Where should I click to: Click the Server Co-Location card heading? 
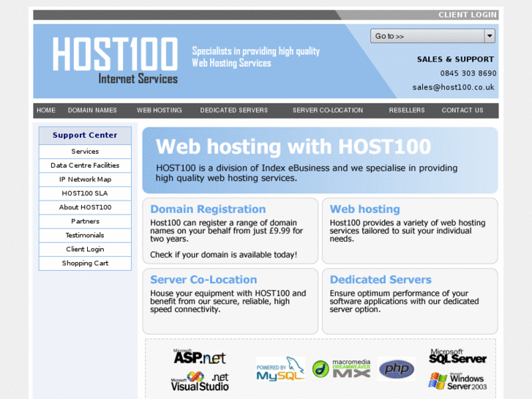point(203,280)
